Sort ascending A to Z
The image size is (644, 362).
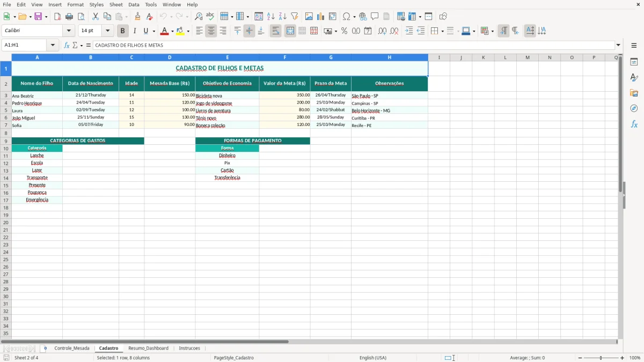click(x=270, y=17)
